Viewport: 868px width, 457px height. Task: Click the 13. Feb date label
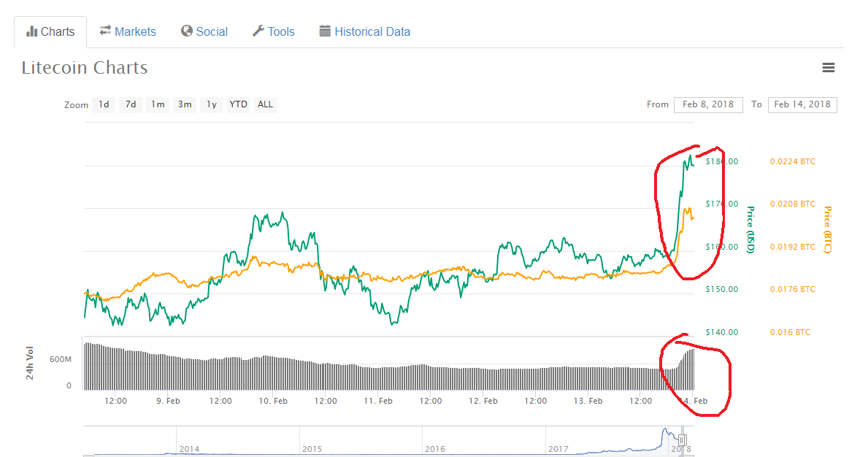click(588, 401)
